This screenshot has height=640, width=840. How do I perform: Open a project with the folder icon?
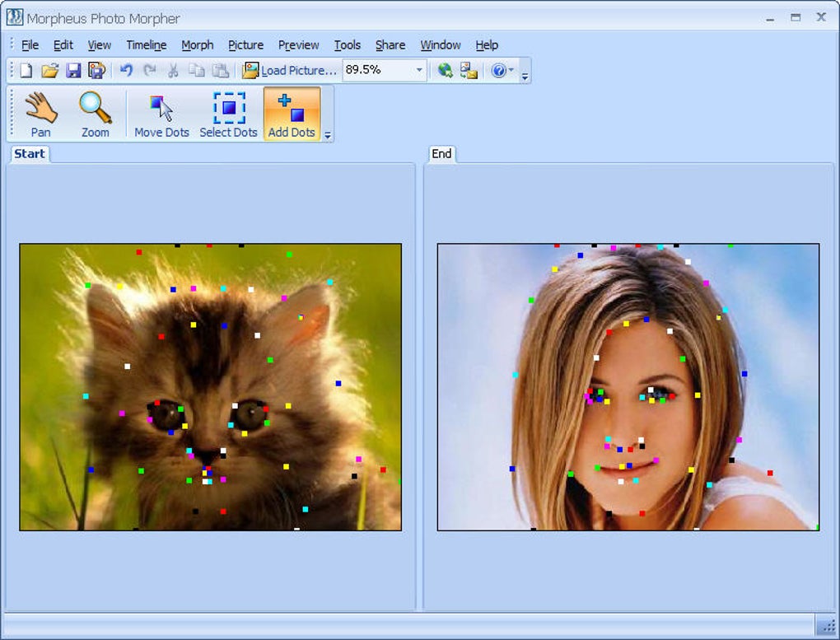click(49, 70)
